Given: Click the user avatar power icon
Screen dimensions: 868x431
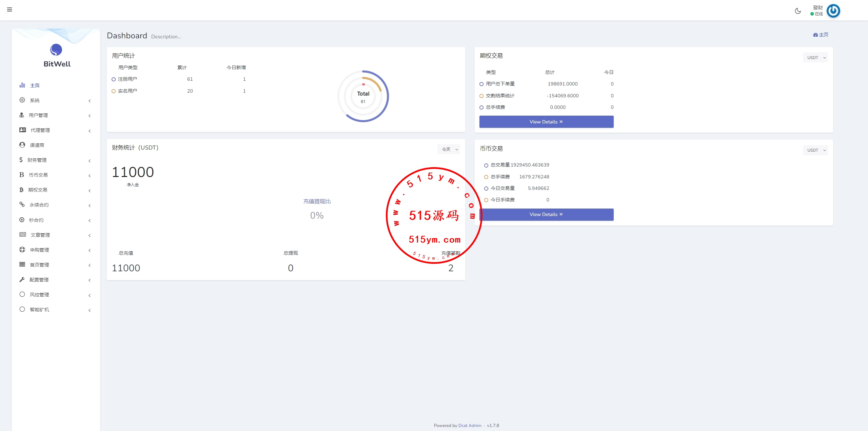Looking at the screenshot, I should pos(833,11).
